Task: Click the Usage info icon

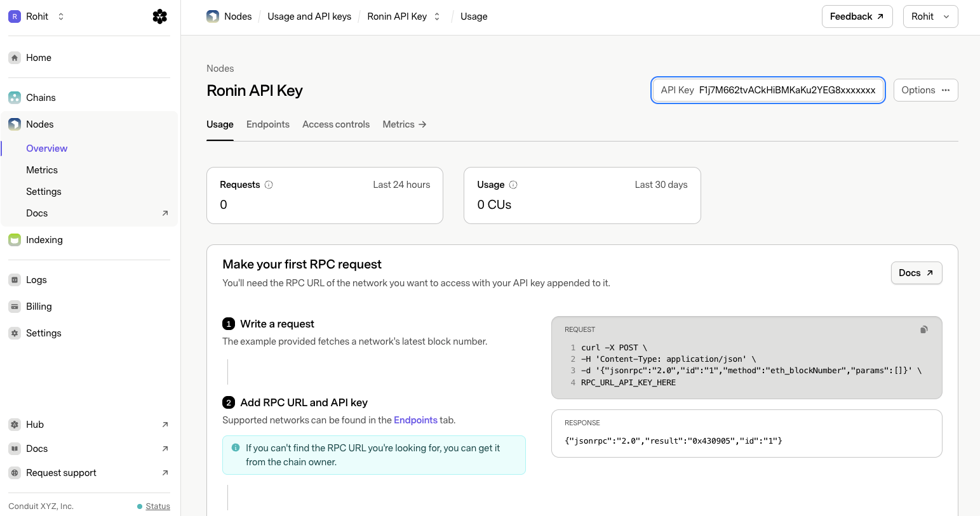Action: pyautogui.click(x=513, y=185)
